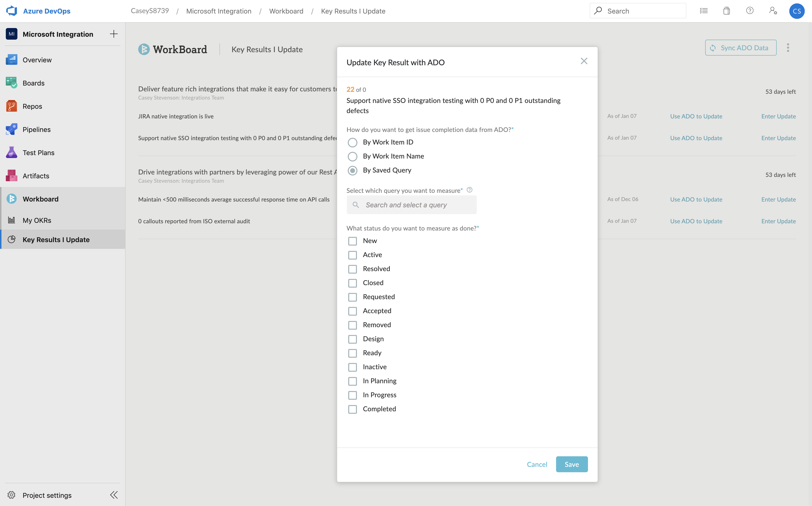This screenshot has width=812, height=506.
Task: Click 'Maintain <500 milliseconds average' key result text
Action: point(234,199)
